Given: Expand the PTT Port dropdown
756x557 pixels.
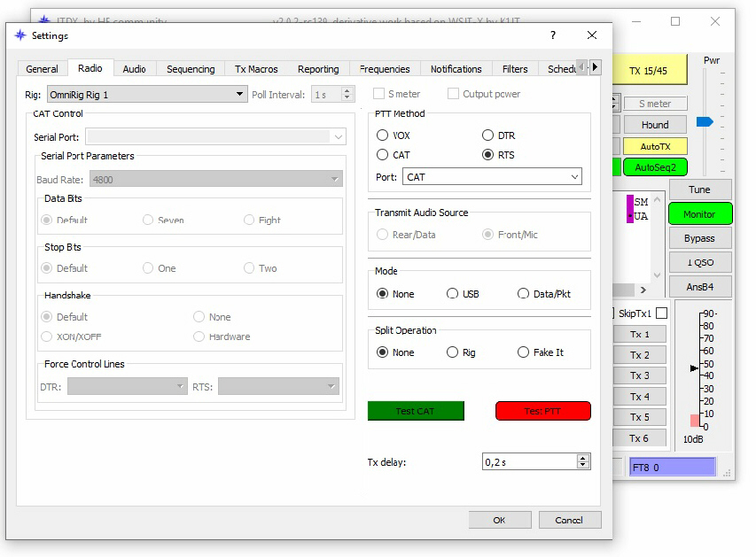Looking at the screenshot, I should (x=492, y=177).
